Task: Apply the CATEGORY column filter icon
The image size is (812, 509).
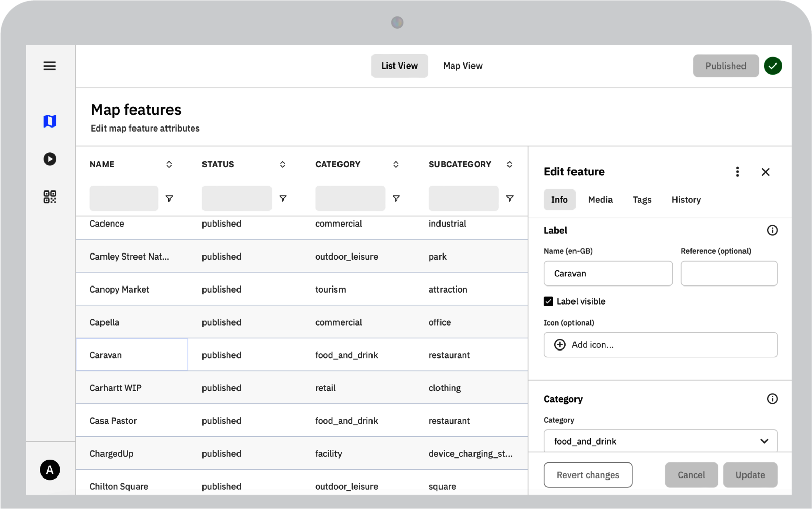Action: click(396, 198)
